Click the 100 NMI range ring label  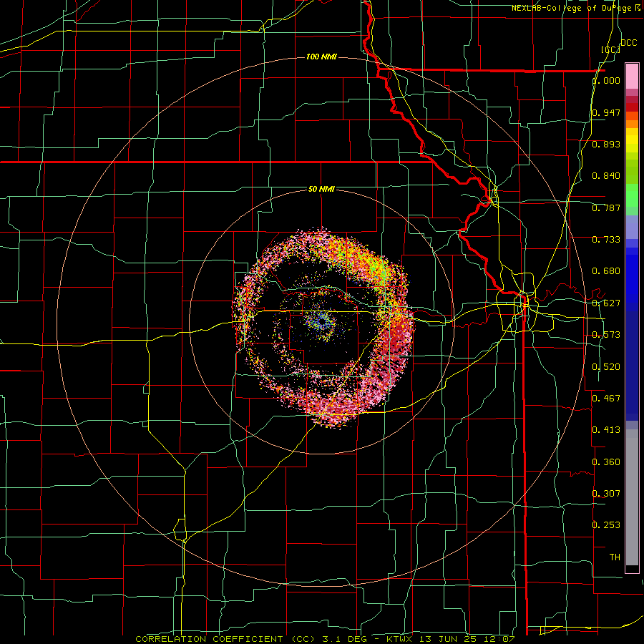321,57
